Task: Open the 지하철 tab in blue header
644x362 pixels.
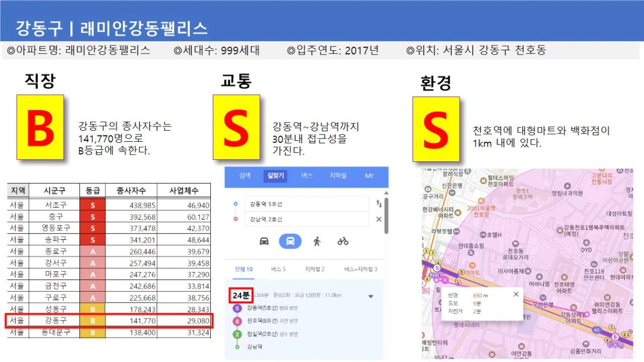Action: [x=338, y=176]
